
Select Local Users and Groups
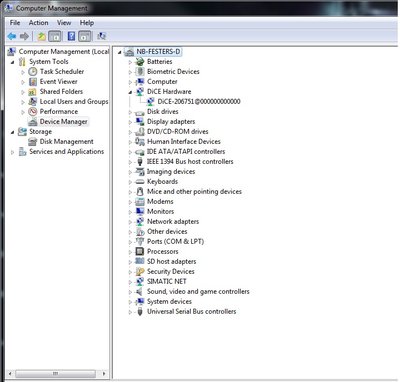74,102
